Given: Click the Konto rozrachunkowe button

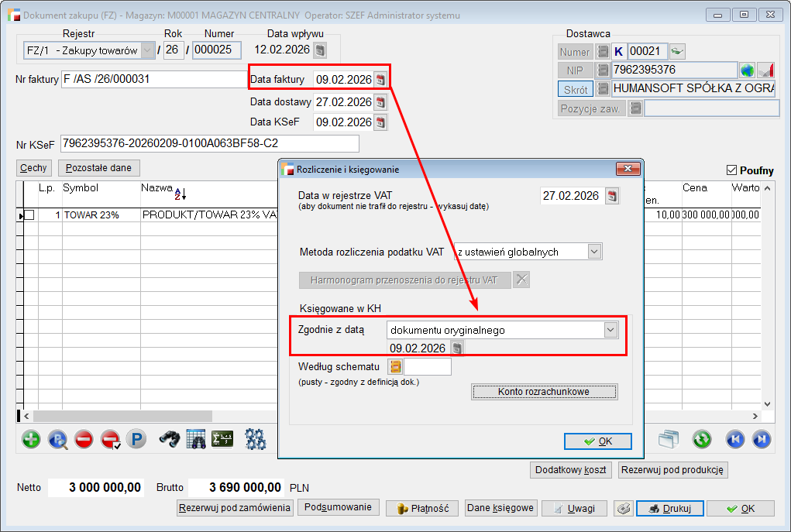Looking at the screenshot, I should (x=544, y=392).
